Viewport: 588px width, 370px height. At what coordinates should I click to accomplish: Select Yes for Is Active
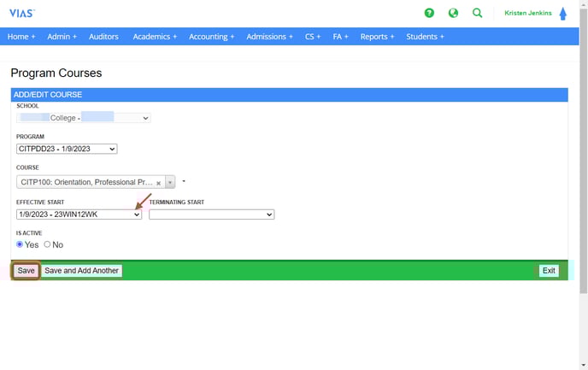coord(21,244)
